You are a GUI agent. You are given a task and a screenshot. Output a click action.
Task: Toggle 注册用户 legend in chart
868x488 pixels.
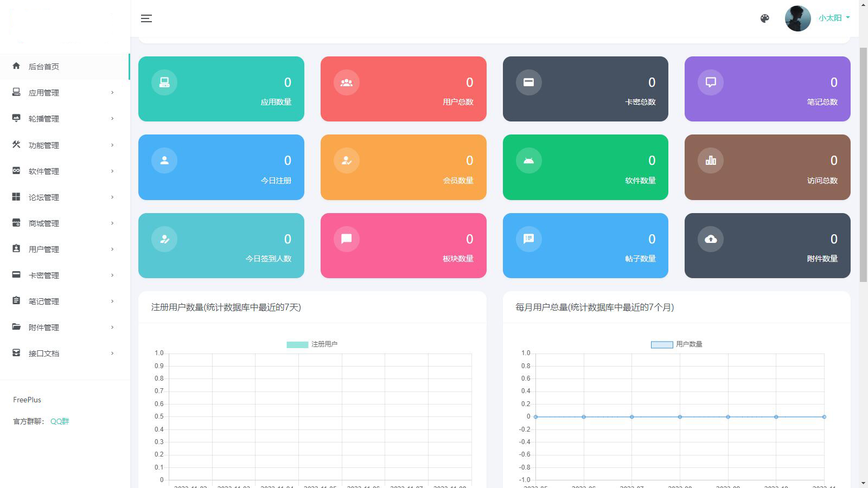coord(312,344)
